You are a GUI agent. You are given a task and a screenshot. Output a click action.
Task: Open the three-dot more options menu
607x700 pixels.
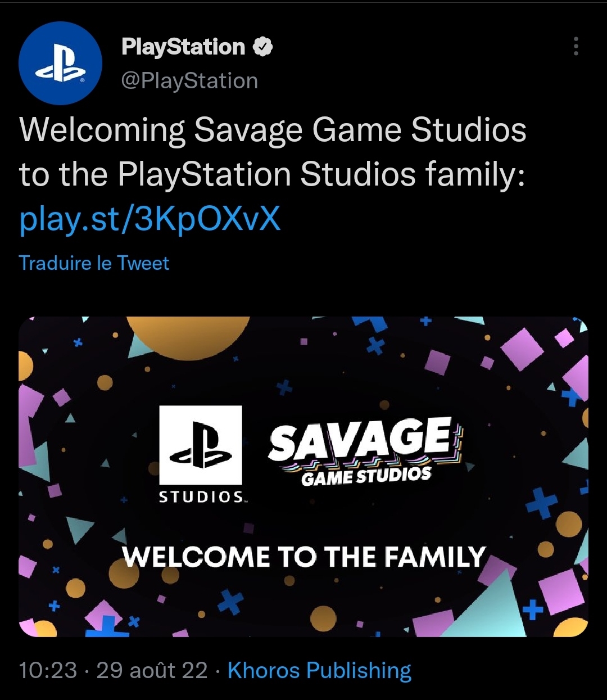tap(576, 47)
